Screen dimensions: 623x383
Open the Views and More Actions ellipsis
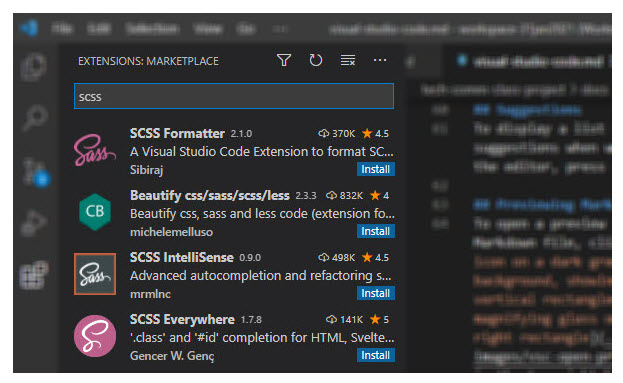[x=380, y=60]
